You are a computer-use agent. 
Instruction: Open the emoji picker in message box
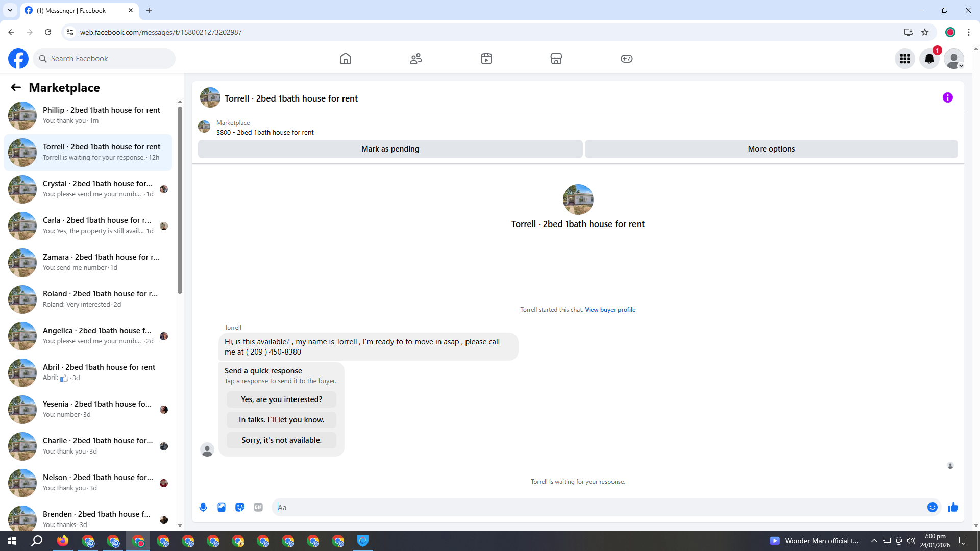tap(932, 507)
